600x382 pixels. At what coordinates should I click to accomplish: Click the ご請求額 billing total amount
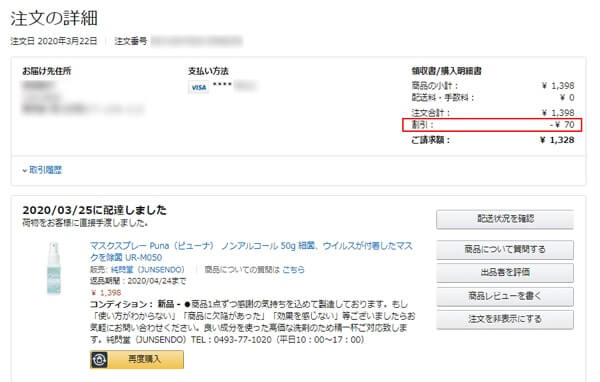point(557,140)
